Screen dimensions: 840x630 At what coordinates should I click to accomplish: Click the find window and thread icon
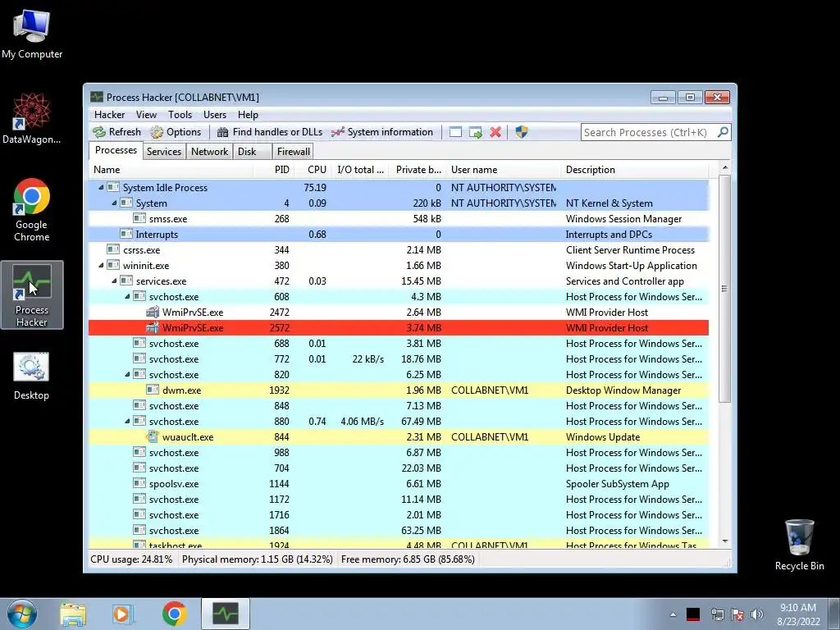point(475,132)
